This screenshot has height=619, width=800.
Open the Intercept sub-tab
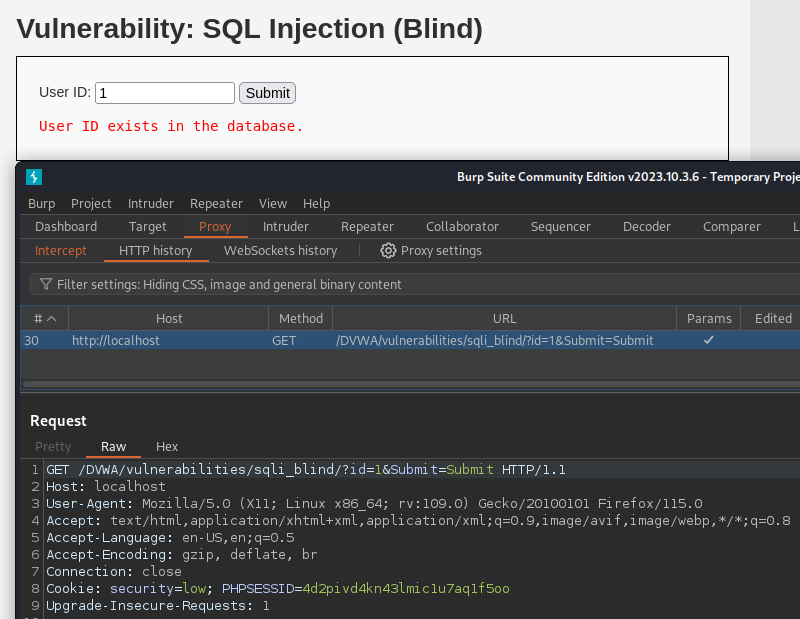61,251
